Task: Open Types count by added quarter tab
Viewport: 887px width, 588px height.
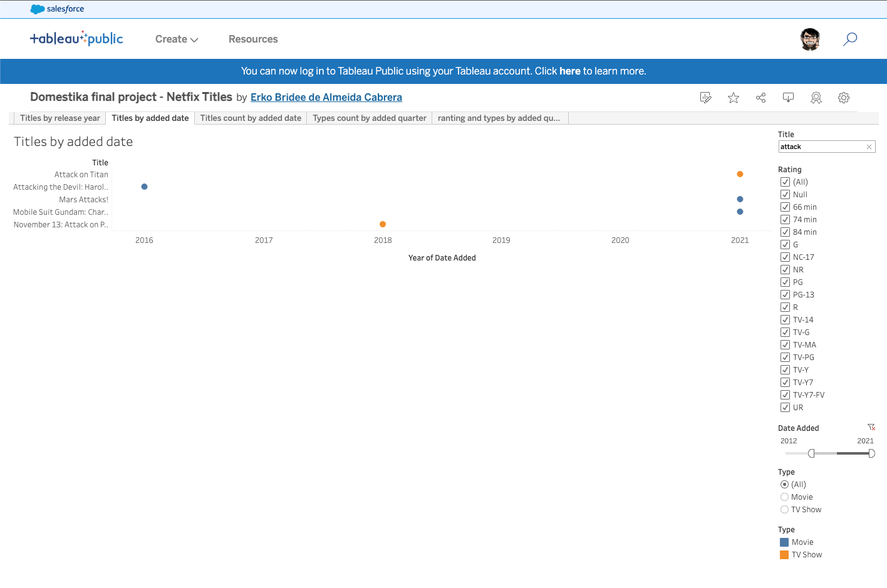Action: 369,118
